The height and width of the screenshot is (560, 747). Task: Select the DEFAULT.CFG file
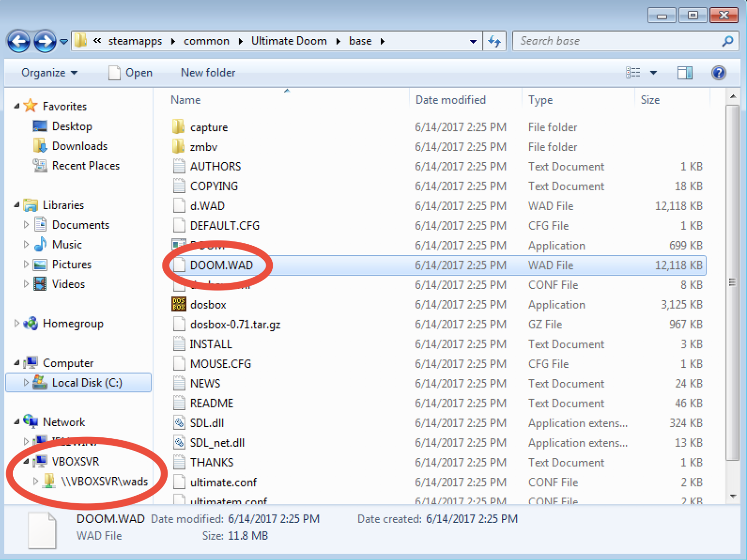pyautogui.click(x=224, y=226)
